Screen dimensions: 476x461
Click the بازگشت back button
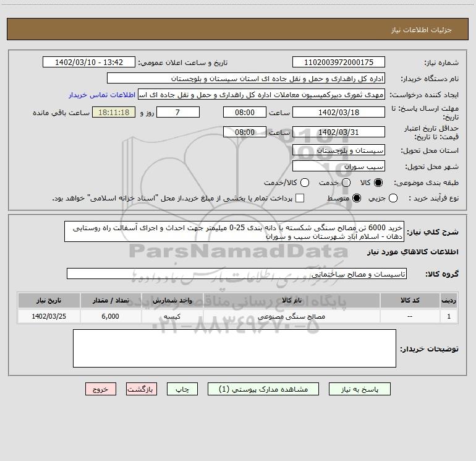click(x=142, y=389)
